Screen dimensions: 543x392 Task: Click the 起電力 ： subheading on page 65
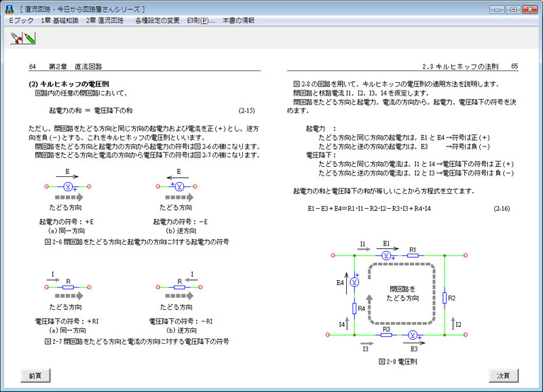click(x=321, y=129)
